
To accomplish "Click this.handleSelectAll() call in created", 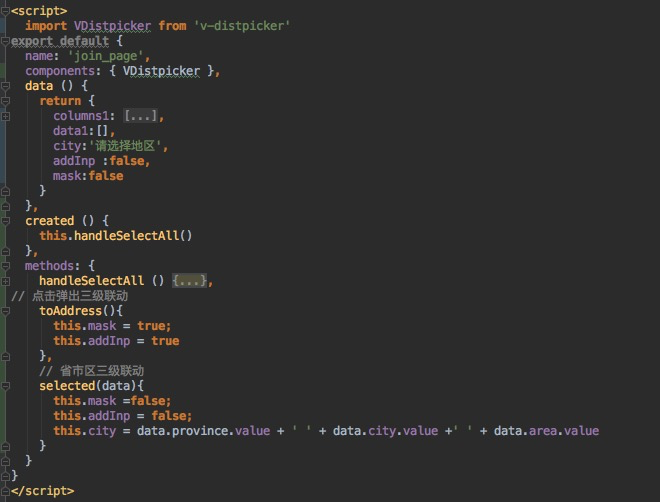I will [116, 236].
